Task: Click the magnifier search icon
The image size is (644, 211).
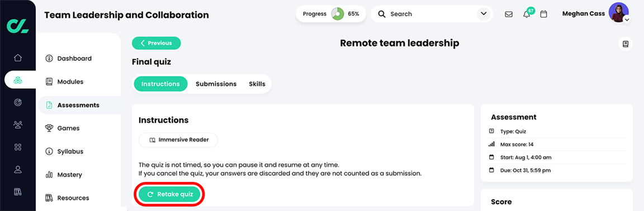Action: 382,14
